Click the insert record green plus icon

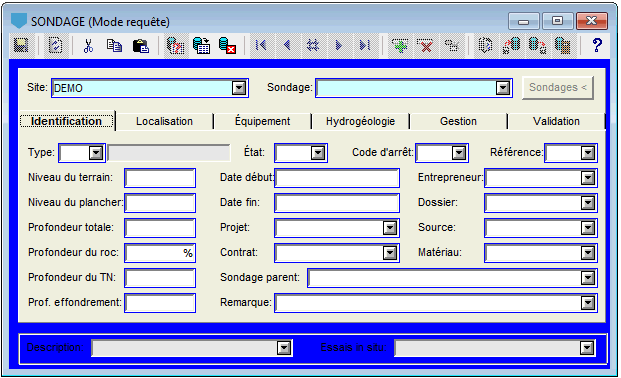tap(400, 46)
